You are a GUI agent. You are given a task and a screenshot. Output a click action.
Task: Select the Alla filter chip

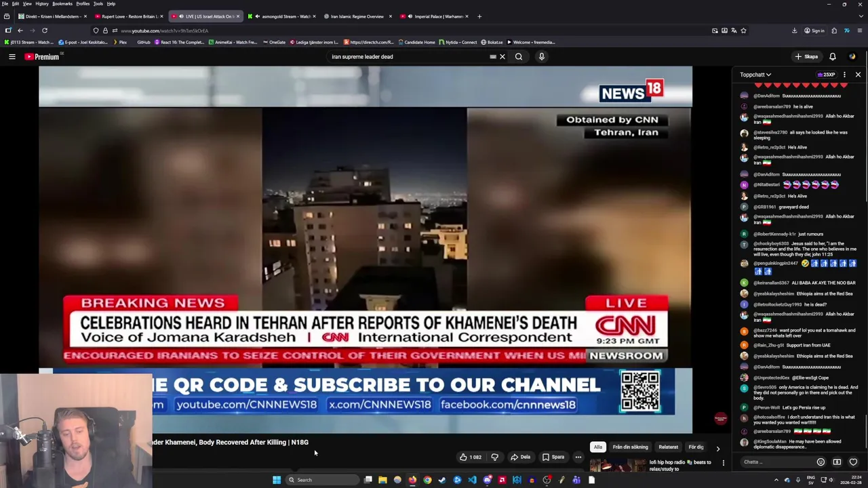point(597,447)
